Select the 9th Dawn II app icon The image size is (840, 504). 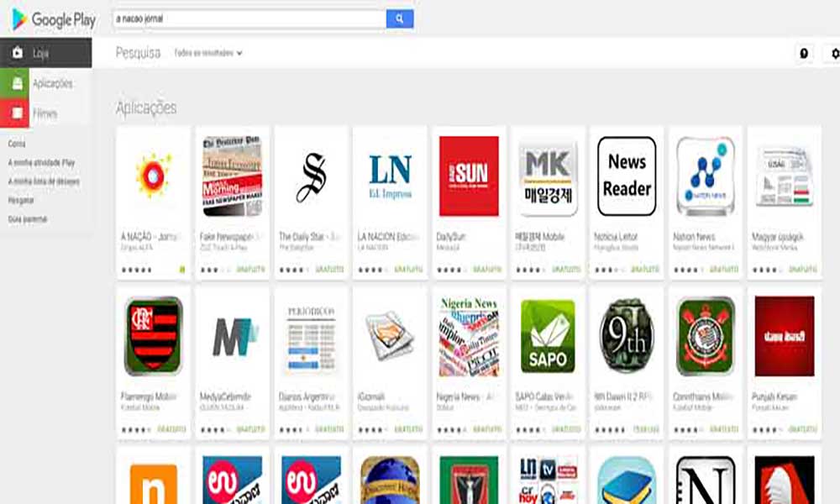point(627,336)
